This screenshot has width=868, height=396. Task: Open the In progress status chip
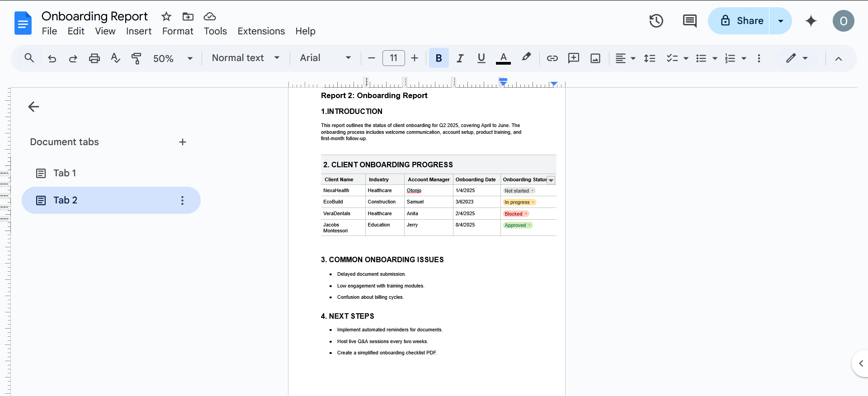point(519,202)
